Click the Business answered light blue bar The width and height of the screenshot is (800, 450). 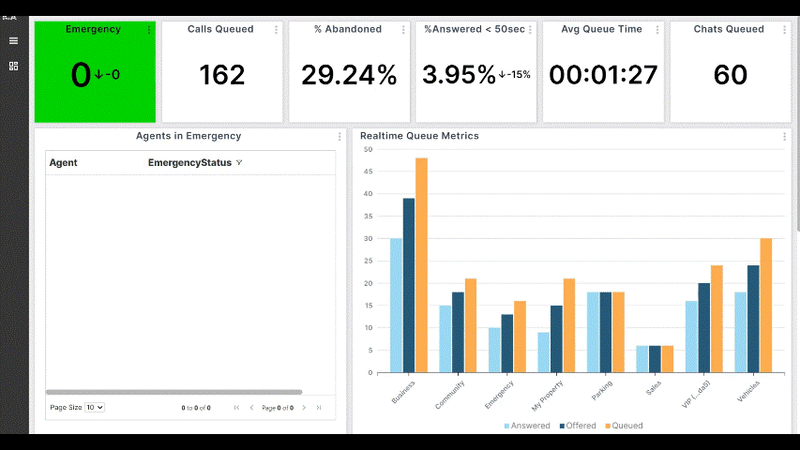396,306
